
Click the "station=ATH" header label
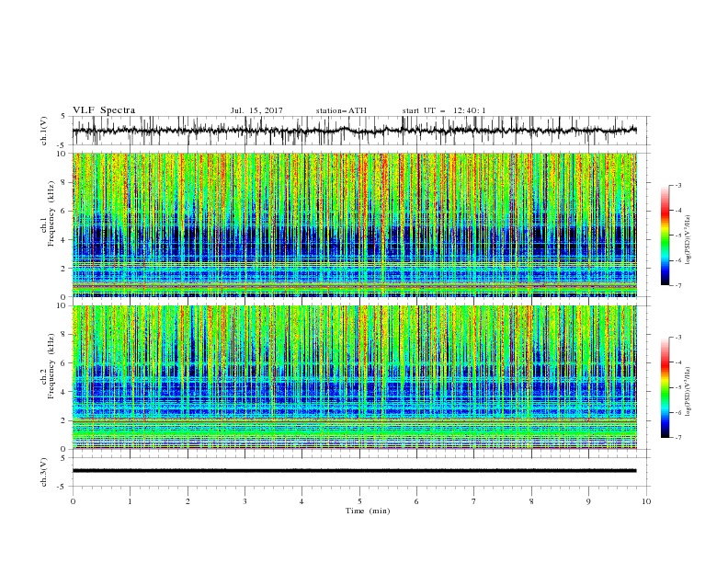pos(341,110)
